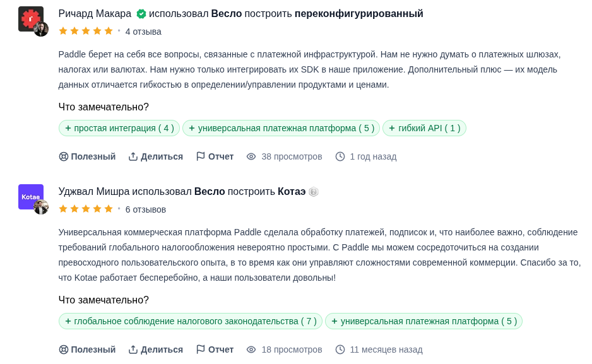Image resolution: width=592 pixels, height=364 pixels.
Task: Click the flag icon of Отчет on first review
Action: point(200,156)
